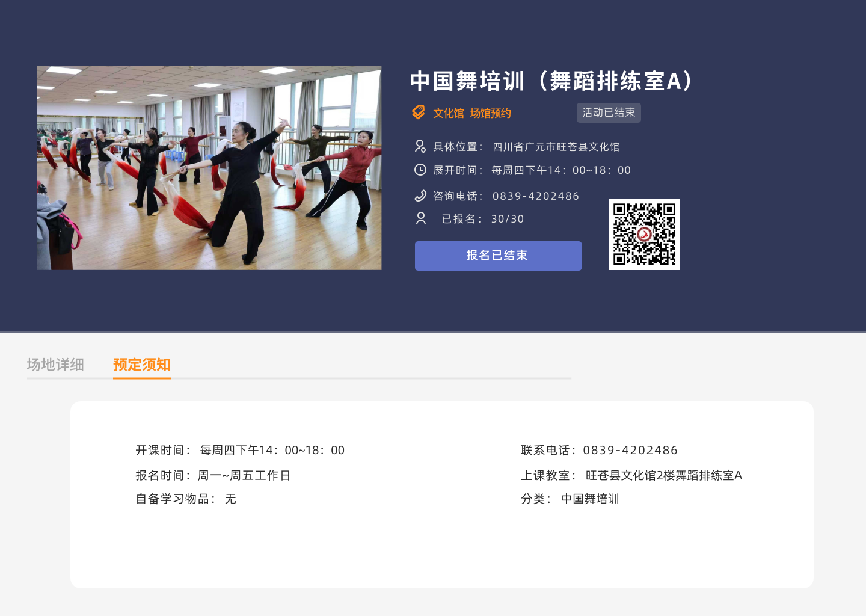This screenshot has width=866, height=616.
Task: Switch to the 场地详细 tab
Action: 55,365
